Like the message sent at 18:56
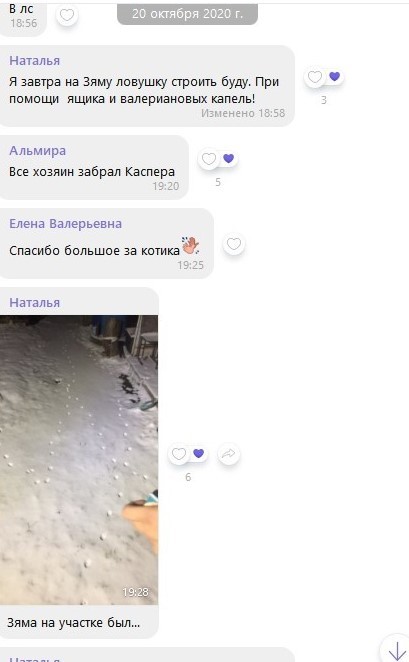 tap(67, 16)
